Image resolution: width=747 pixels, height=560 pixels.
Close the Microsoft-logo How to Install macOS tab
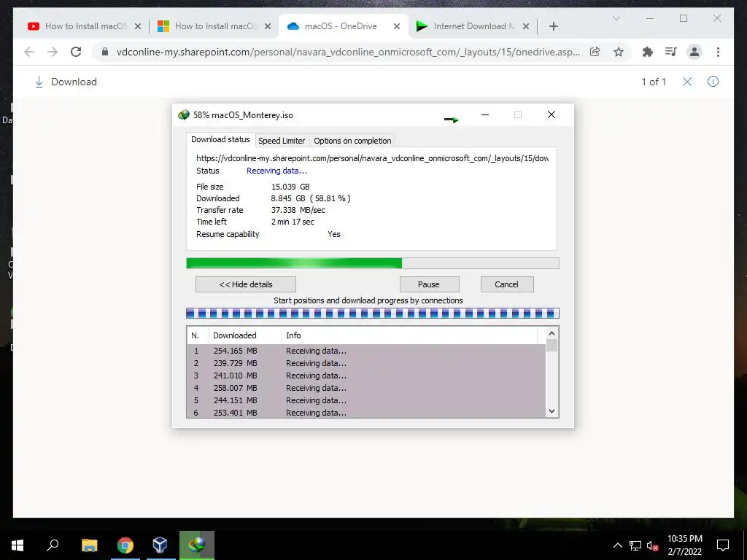267,26
